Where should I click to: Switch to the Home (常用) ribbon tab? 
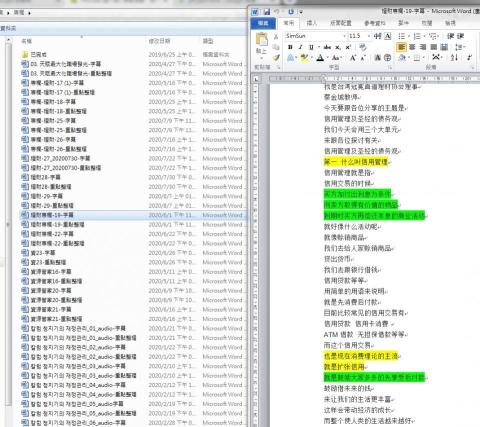click(x=289, y=23)
